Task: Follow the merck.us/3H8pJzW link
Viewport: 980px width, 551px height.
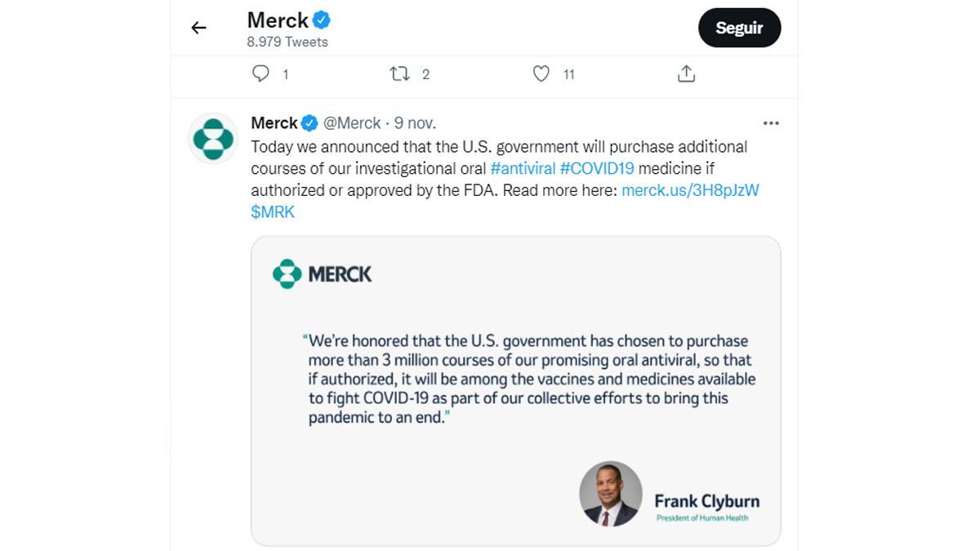Action: click(690, 190)
